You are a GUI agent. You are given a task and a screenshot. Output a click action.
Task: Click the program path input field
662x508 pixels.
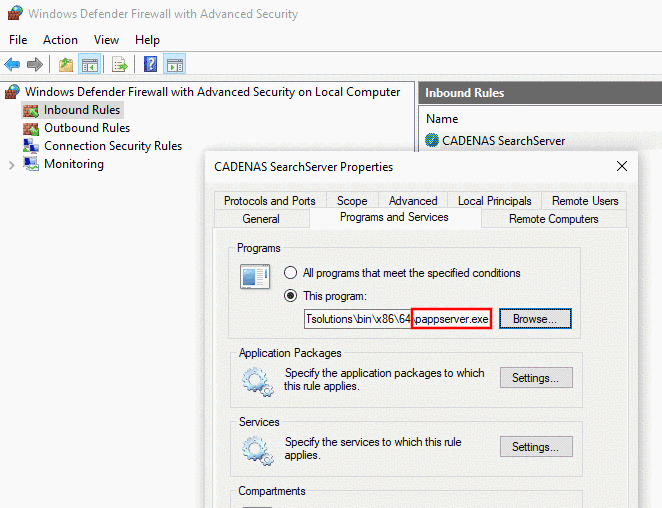tap(358, 319)
